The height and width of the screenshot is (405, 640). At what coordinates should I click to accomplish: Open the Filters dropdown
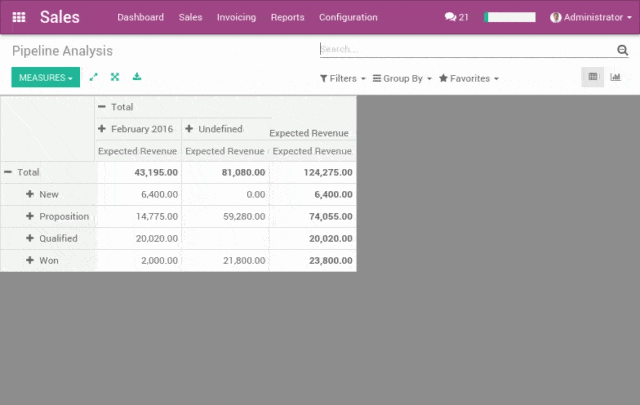point(342,78)
